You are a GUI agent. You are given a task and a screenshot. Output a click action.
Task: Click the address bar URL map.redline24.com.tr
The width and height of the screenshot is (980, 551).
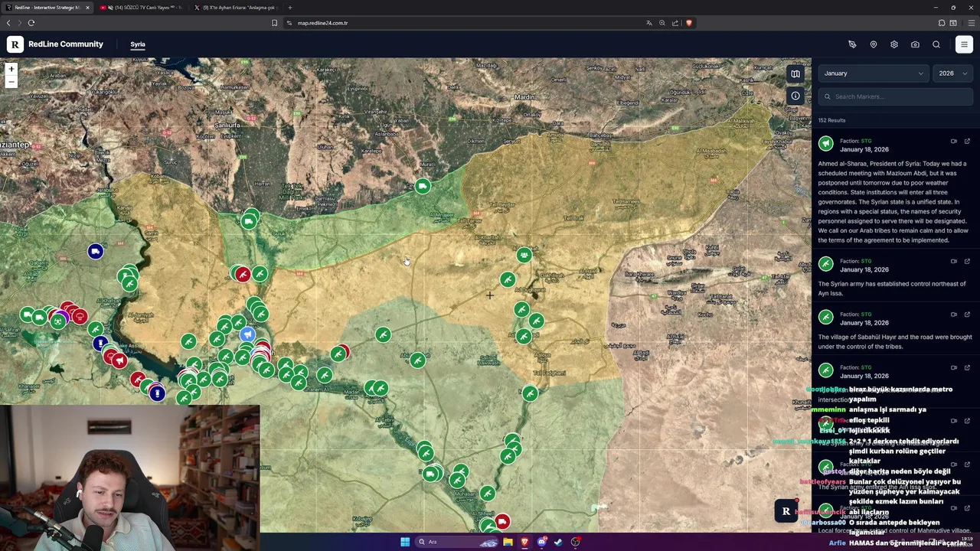click(322, 23)
